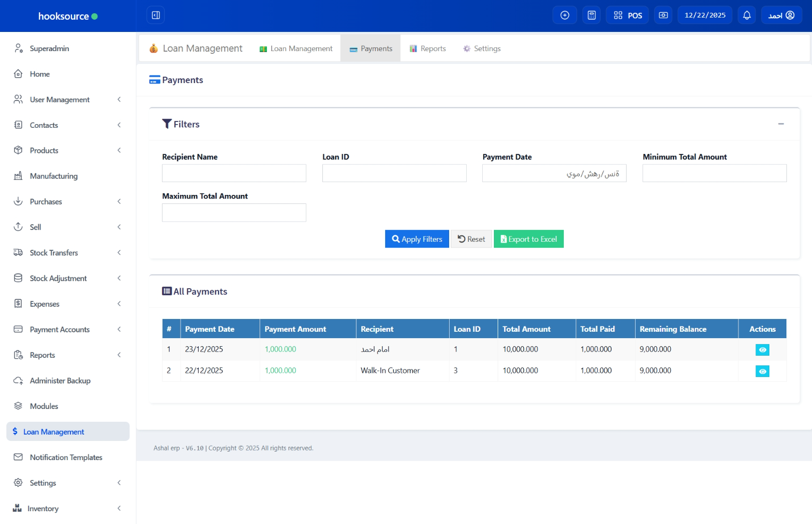Image resolution: width=812 pixels, height=524 pixels.
Task: Click the plus circle quick-add icon
Action: point(565,15)
